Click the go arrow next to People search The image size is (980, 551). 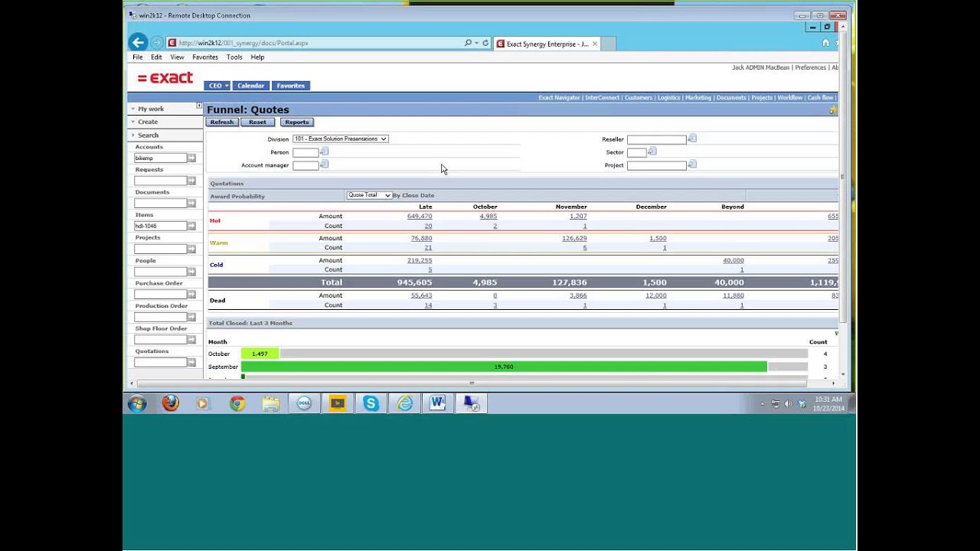pos(191,272)
